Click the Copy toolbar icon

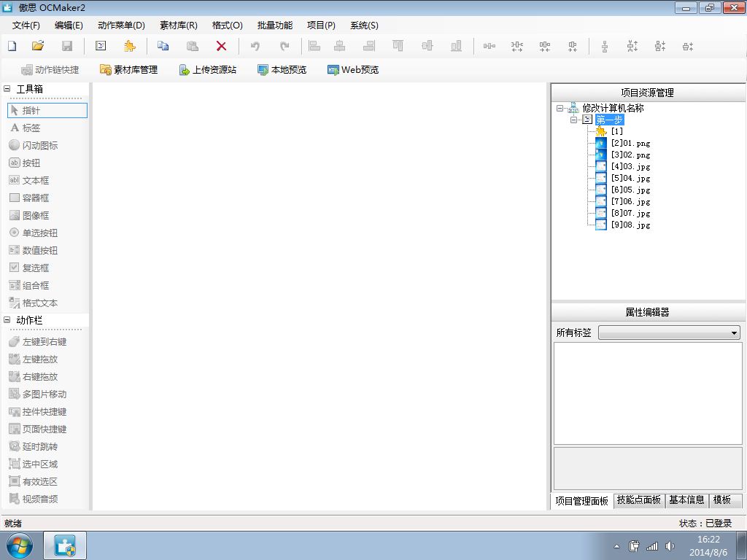point(163,46)
